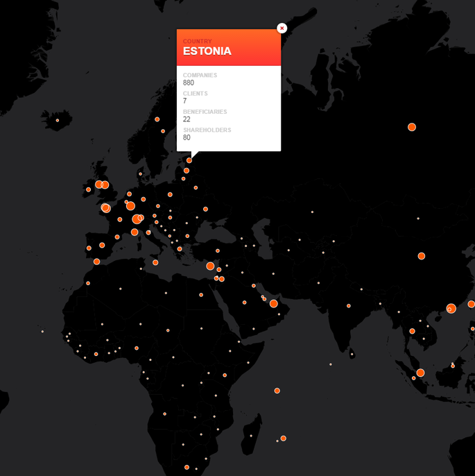
Task: Click the Ukraine marker
Action: 205,209
